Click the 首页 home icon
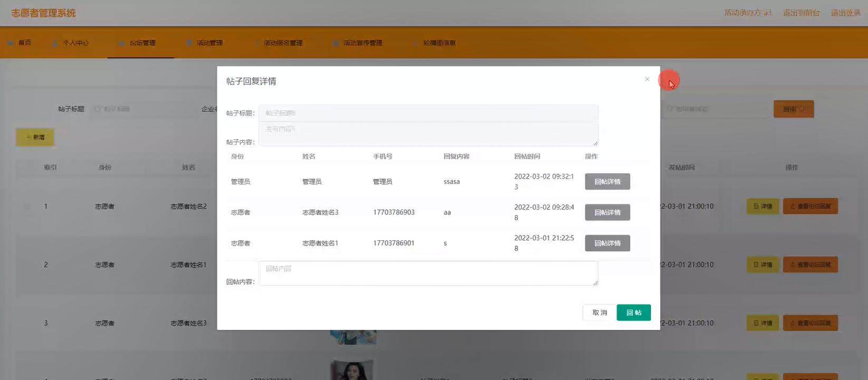 [11, 42]
